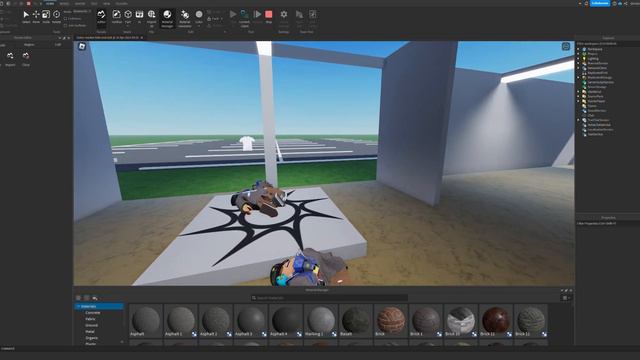Viewport: 640px width, 360px height.
Task: Expand the ReplicatedStorage node in Explorer
Action: 578,78
